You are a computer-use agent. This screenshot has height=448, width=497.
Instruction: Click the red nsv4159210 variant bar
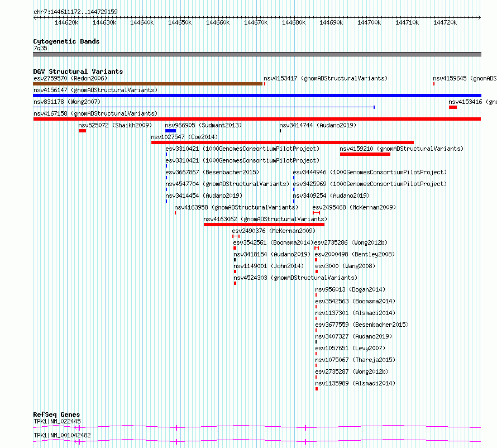pos(365,154)
